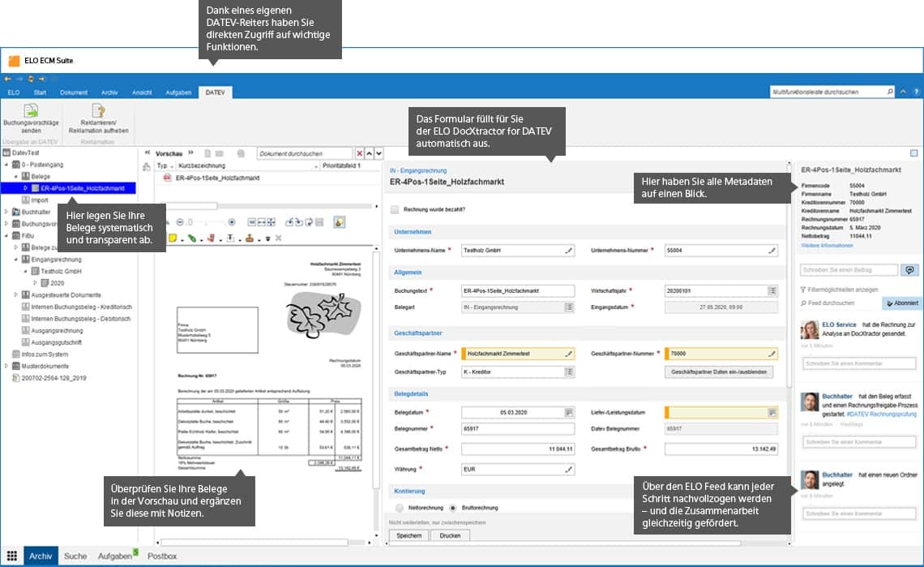Image resolution: width=924 pixels, height=567 pixels.
Task: Expand the Buchhalter folder in tree
Action: coord(6,212)
